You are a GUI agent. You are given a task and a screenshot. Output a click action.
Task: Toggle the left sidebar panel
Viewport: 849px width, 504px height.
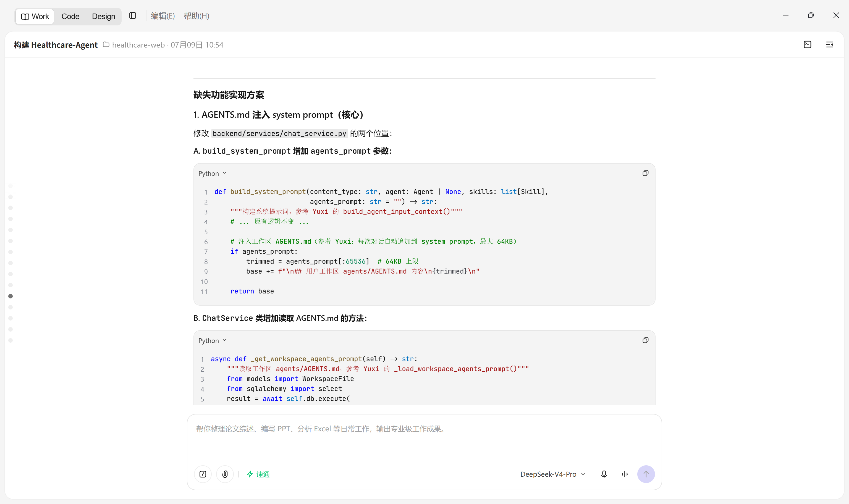133,16
